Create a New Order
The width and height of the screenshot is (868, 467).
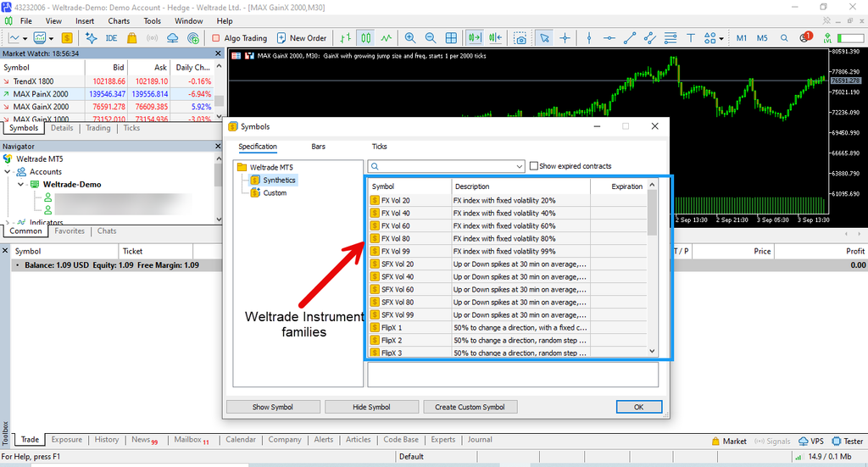pyautogui.click(x=302, y=38)
